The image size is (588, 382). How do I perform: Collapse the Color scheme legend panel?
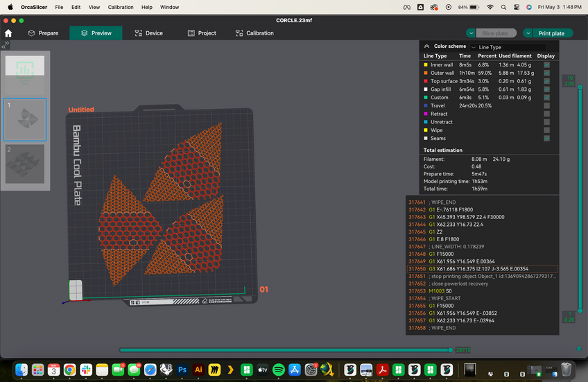pos(426,46)
